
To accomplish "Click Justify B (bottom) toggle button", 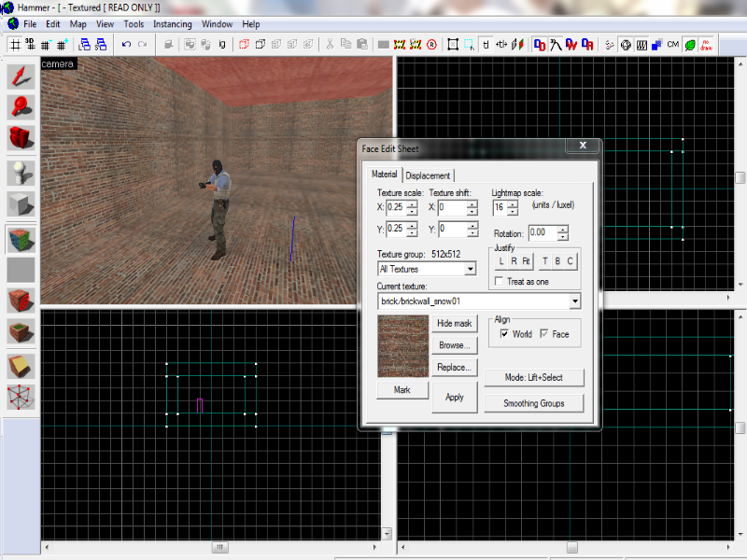I will (557, 261).
